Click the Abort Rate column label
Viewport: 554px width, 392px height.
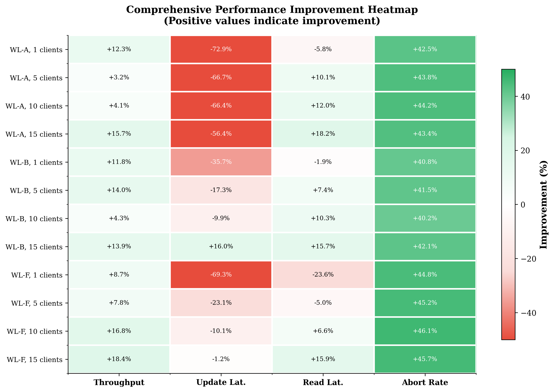pos(425,382)
